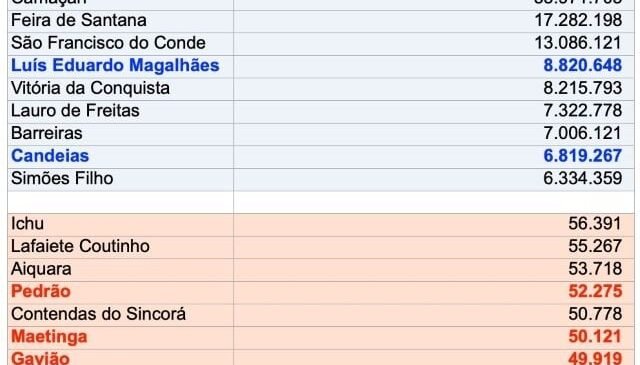This screenshot has height=365, width=640.
Task: Select the bold Luís Eduardo Magalhães cell
Action: pyautogui.click(x=120, y=66)
